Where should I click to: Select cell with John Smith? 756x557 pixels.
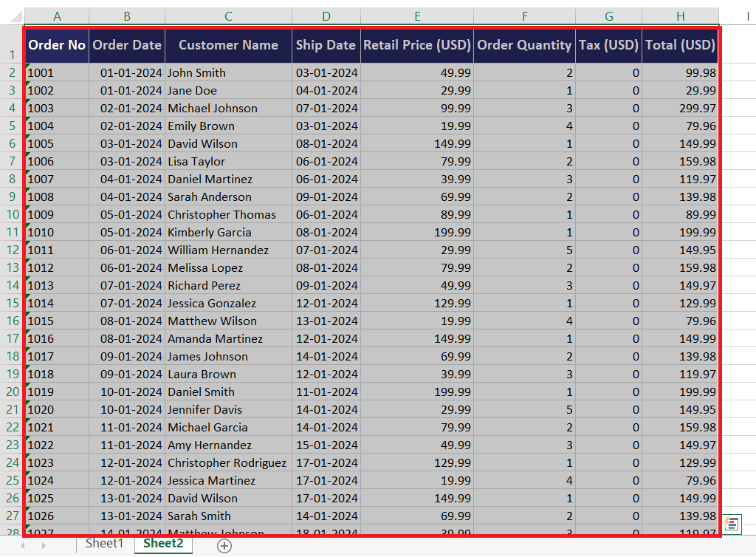tap(229, 73)
